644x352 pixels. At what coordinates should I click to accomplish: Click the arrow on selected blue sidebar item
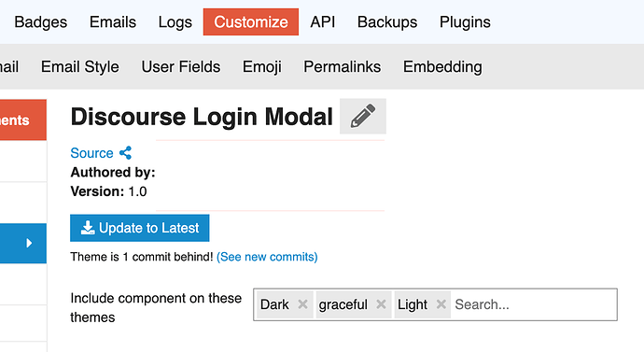(29, 243)
